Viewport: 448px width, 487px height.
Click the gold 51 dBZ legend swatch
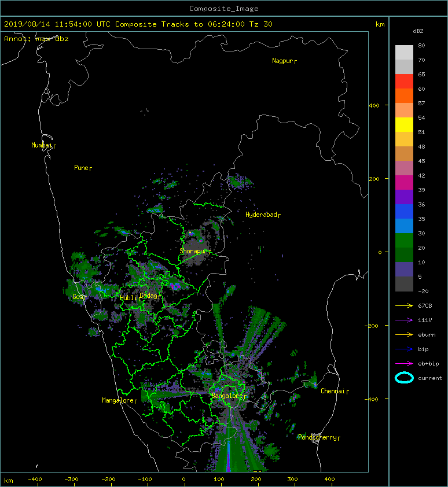pyautogui.click(x=404, y=139)
